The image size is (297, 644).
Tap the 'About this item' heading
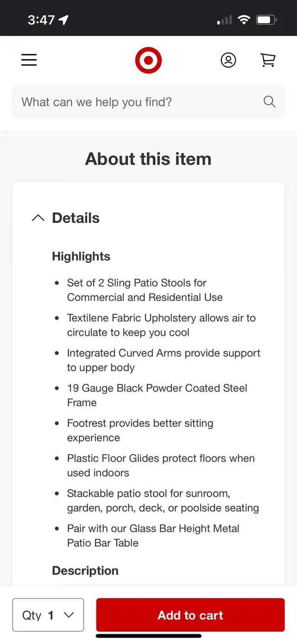click(x=148, y=159)
